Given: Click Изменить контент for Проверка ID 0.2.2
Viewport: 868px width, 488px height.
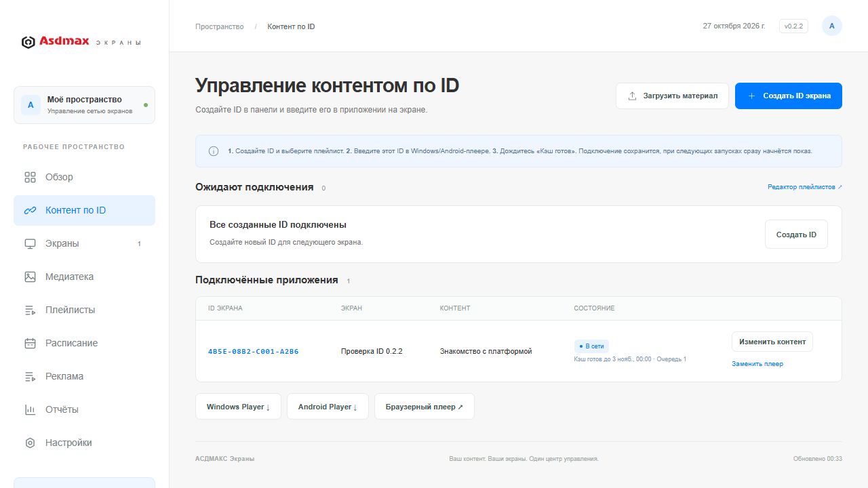Looking at the screenshot, I should 772,342.
